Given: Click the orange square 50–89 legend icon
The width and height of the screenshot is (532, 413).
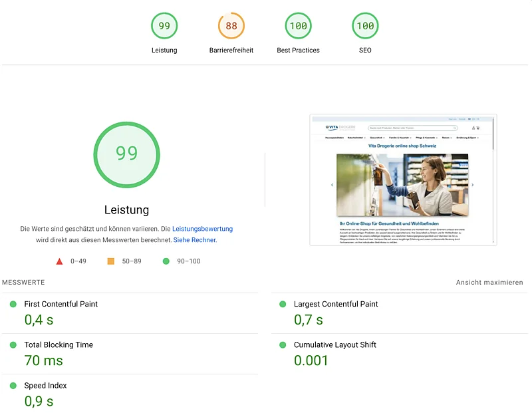Looking at the screenshot, I should click(111, 261).
